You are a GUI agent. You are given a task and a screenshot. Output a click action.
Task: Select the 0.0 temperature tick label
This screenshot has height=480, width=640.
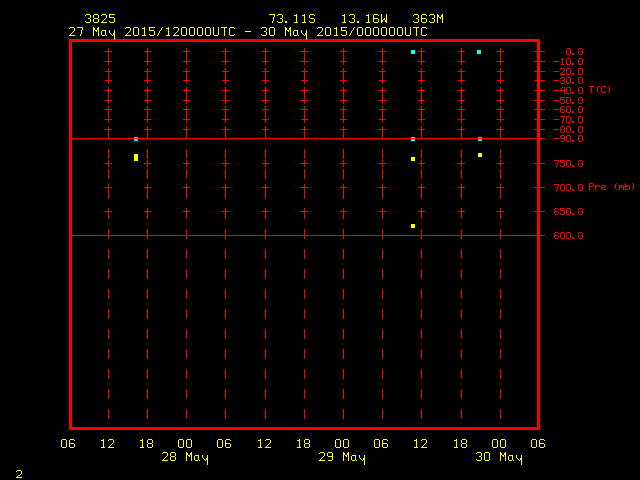coord(574,52)
